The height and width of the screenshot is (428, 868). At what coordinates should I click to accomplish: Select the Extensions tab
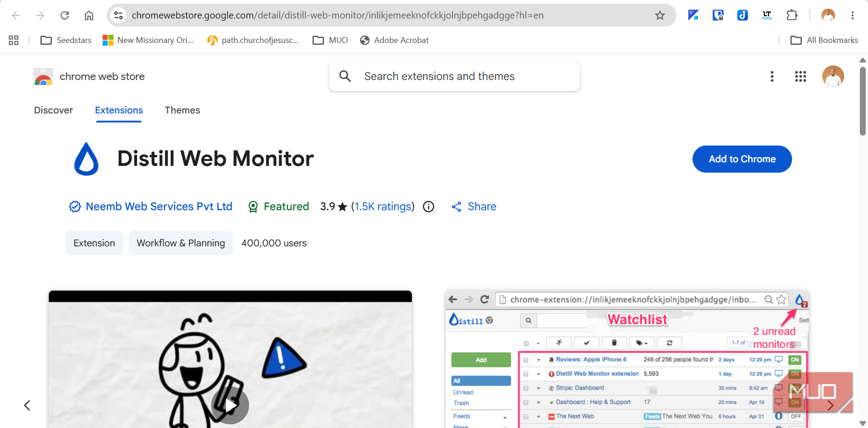tap(119, 110)
